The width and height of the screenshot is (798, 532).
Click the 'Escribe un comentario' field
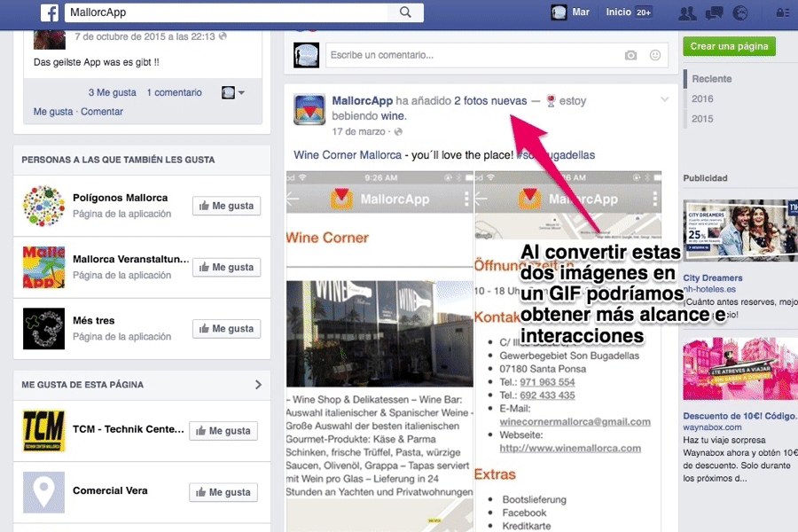point(470,55)
